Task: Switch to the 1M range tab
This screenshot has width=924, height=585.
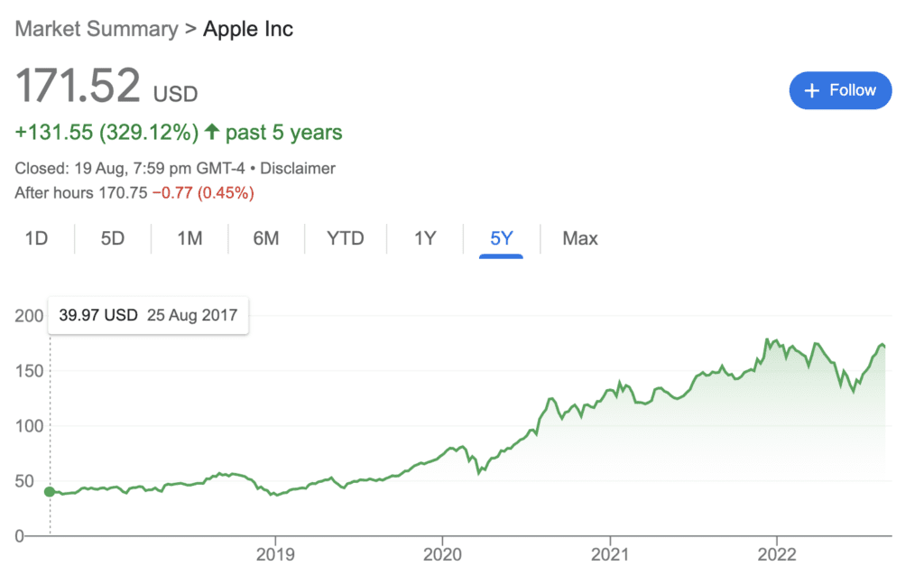Action: tap(189, 238)
